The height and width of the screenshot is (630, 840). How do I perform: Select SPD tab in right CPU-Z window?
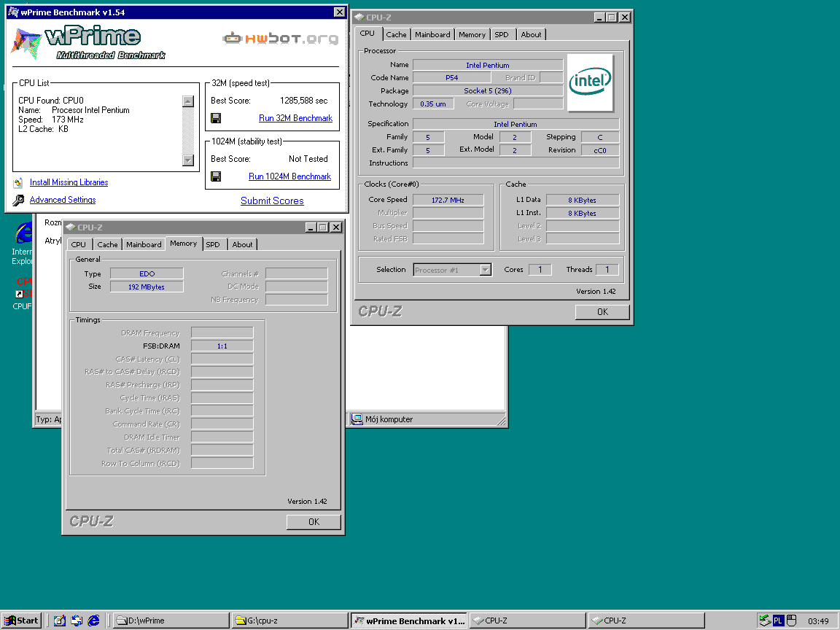coord(502,34)
